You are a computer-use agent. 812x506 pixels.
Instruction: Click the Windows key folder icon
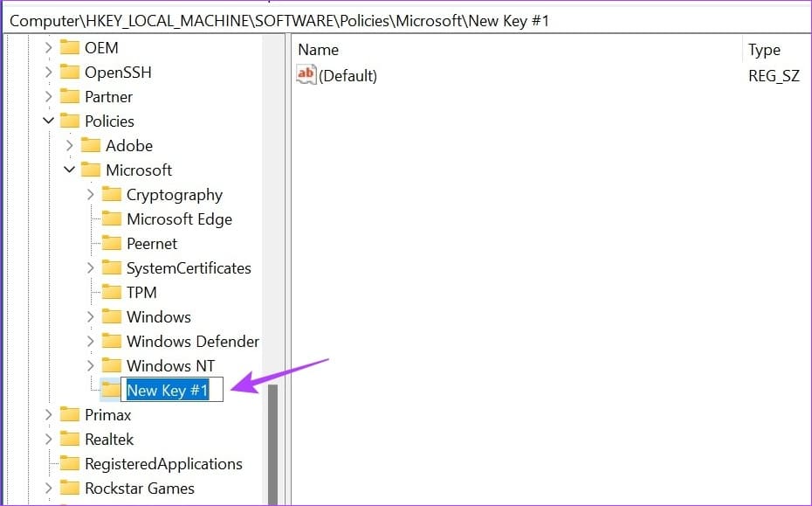(112, 316)
